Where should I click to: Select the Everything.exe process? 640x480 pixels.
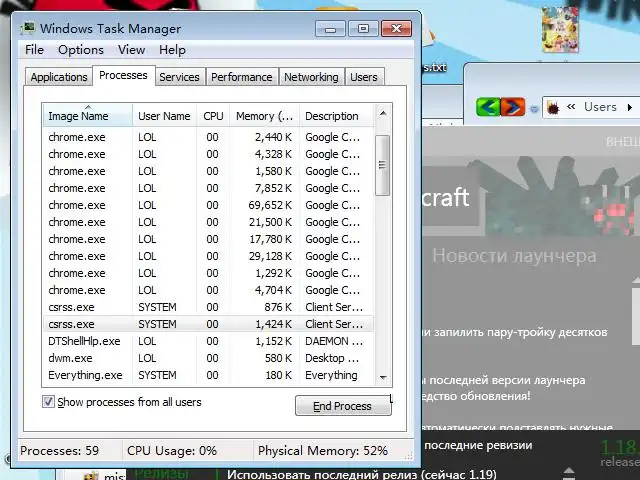(208, 375)
